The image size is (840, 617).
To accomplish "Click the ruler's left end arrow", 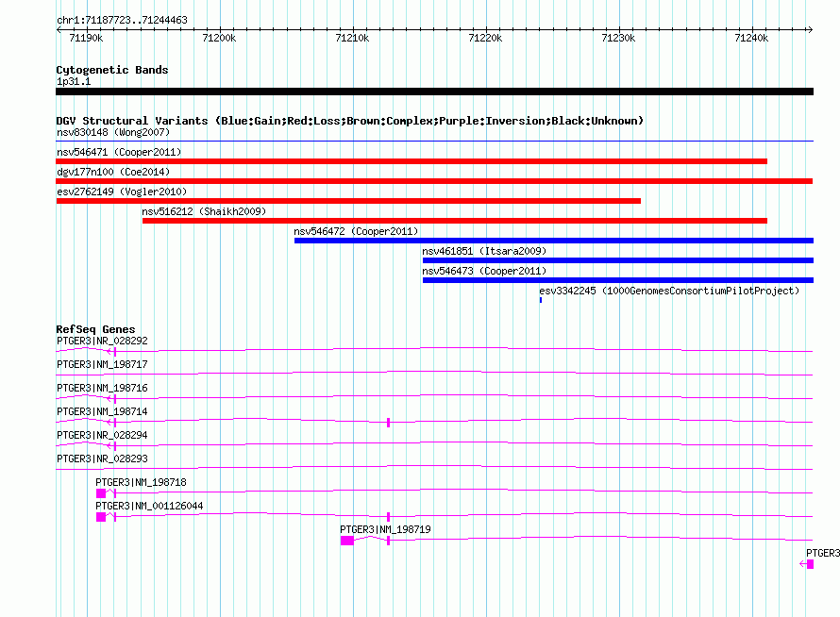I will (x=59, y=29).
